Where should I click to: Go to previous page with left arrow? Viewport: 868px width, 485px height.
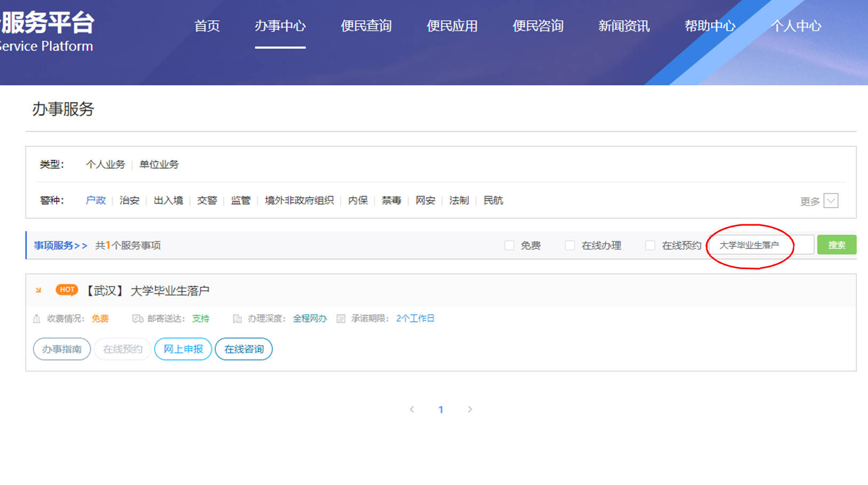tap(412, 409)
